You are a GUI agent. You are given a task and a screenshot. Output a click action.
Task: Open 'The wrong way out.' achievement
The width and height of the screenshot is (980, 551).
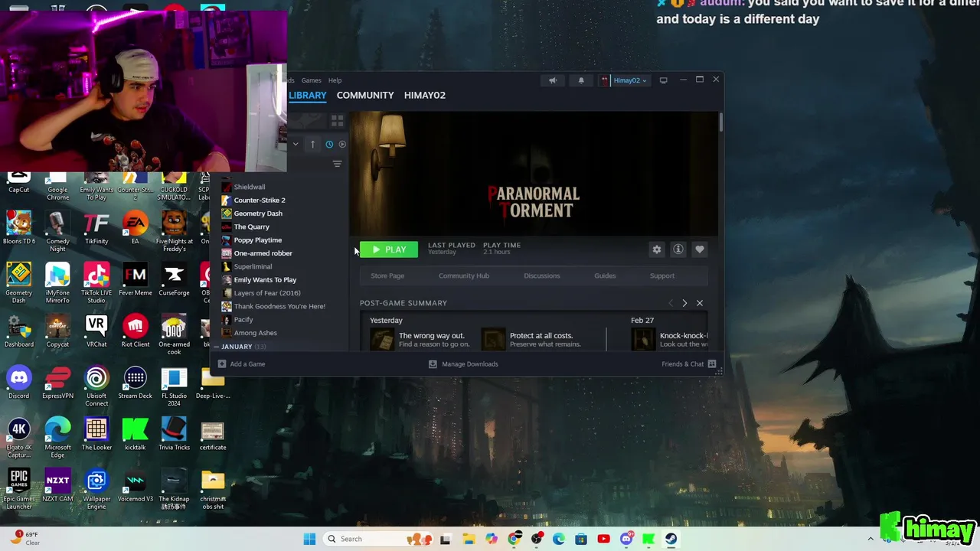pyautogui.click(x=420, y=340)
